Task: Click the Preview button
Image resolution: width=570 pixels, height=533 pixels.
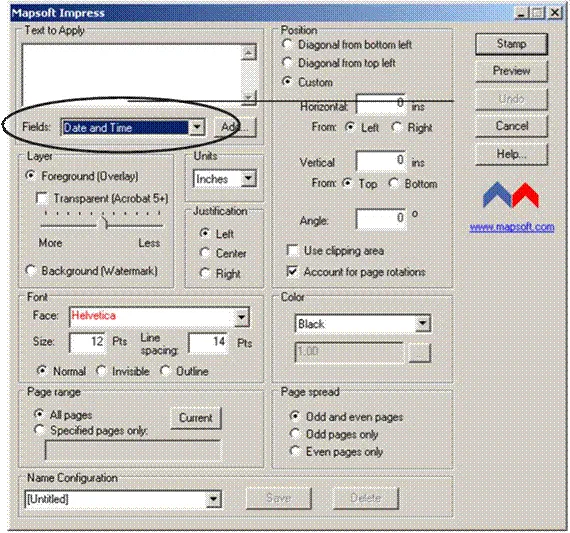Action: [x=511, y=71]
